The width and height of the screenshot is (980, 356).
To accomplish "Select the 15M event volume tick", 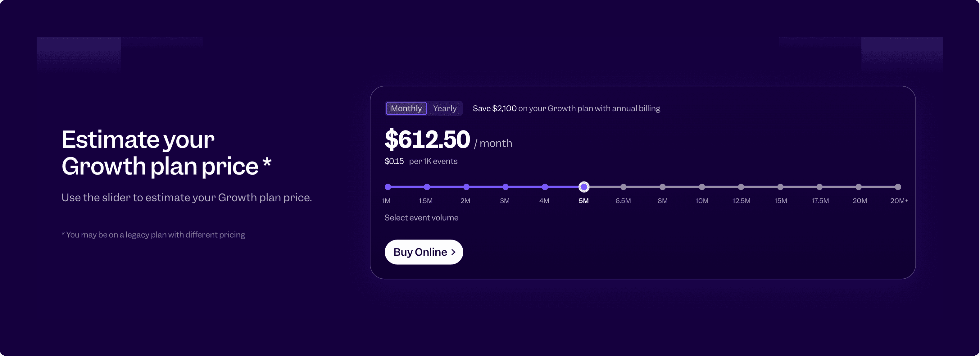I will tap(781, 187).
